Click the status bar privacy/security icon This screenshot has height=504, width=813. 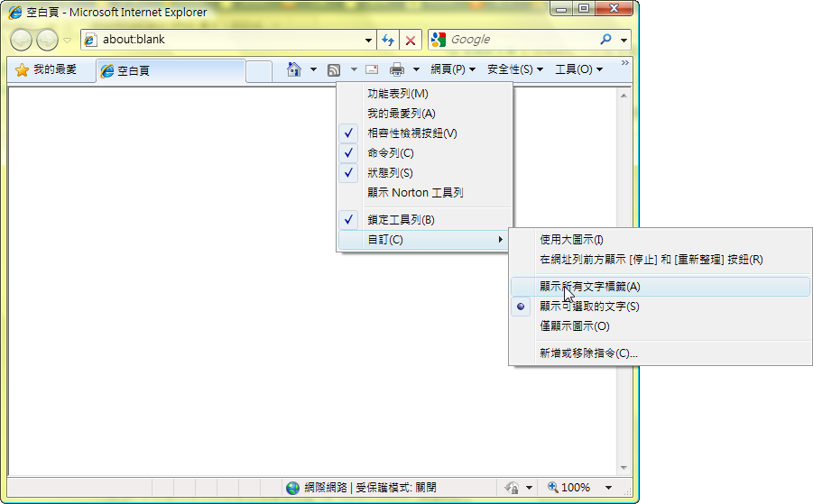click(512, 488)
